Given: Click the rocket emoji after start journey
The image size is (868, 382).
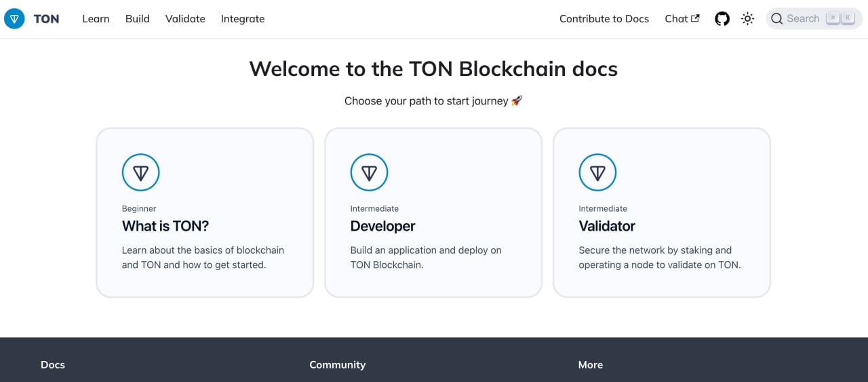Looking at the screenshot, I should (x=517, y=100).
